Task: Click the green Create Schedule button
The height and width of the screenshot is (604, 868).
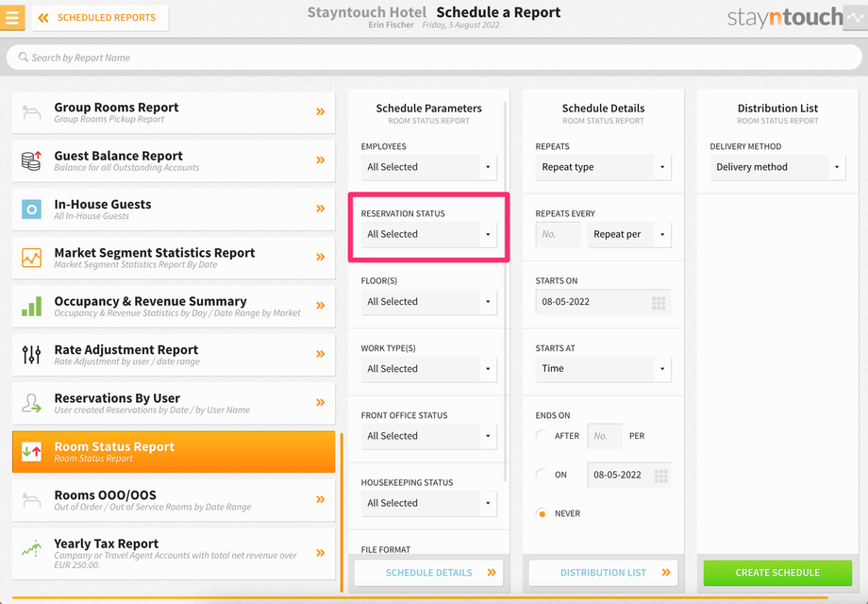Action: tap(777, 573)
